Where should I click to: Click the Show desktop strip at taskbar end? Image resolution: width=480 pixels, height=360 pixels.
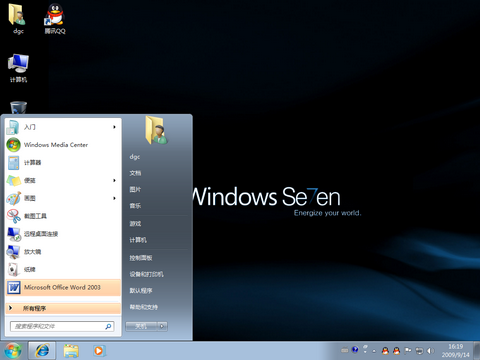pyautogui.click(x=477, y=351)
